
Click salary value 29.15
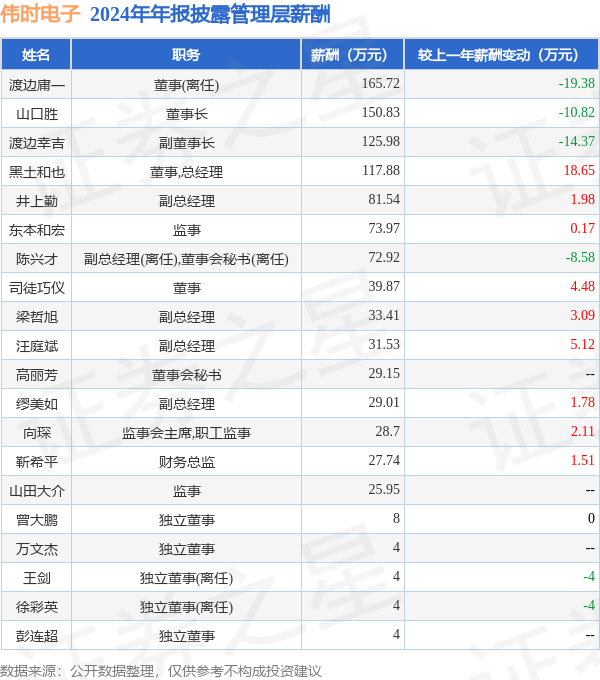point(384,373)
